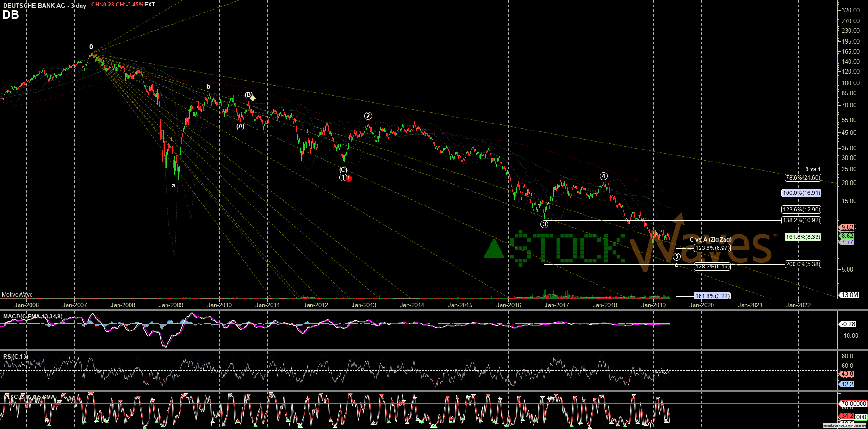
Task: Select the circled wave 3 label
Action: (x=545, y=224)
